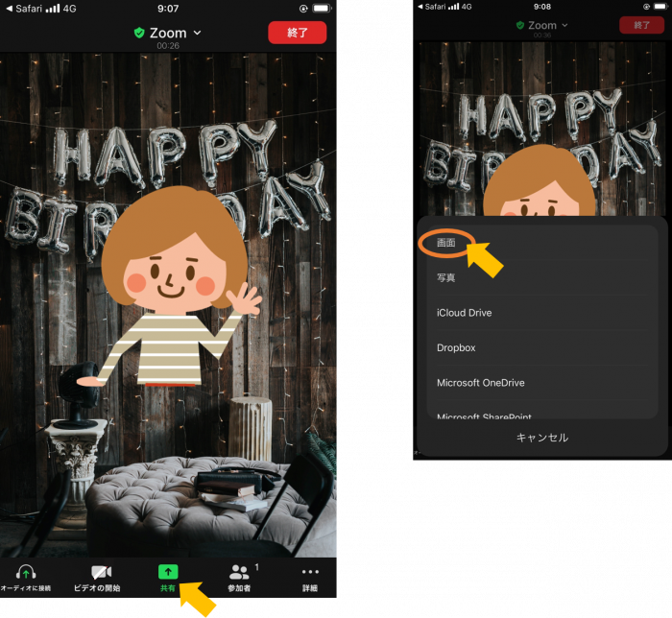The height and width of the screenshot is (618, 672).
Task: Tap Zoom title chevron in right phone
Action: pos(564,25)
